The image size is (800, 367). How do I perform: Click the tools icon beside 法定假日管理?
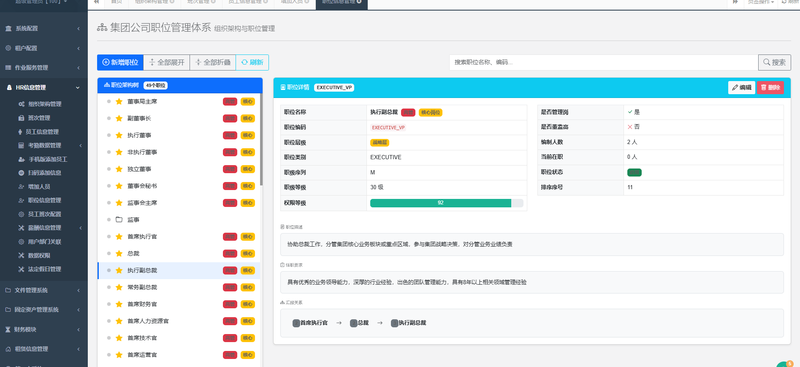pyautogui.click(x=21, y=269)
